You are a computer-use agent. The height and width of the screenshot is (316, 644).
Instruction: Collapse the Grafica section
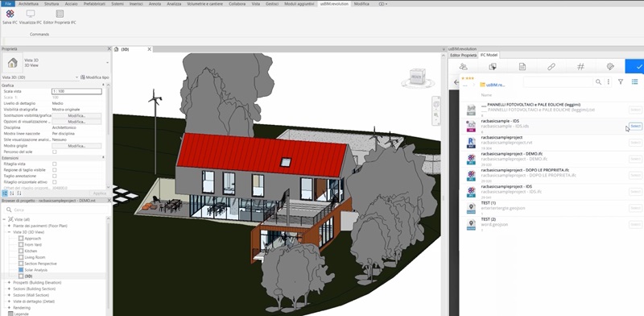[x=103, y=85]
